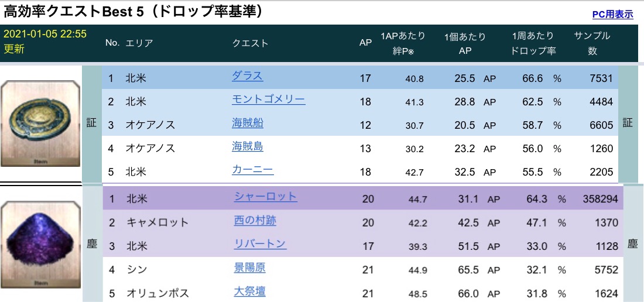Click the Void Dust item icon image
Image resolution: width=644 pixels, height=302 pixels.
40,243
